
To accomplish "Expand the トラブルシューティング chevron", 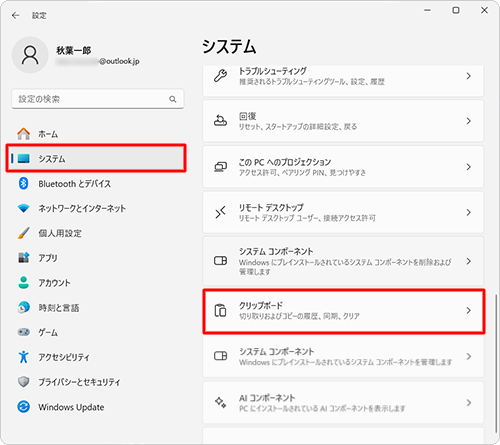I will pos(468,76).
